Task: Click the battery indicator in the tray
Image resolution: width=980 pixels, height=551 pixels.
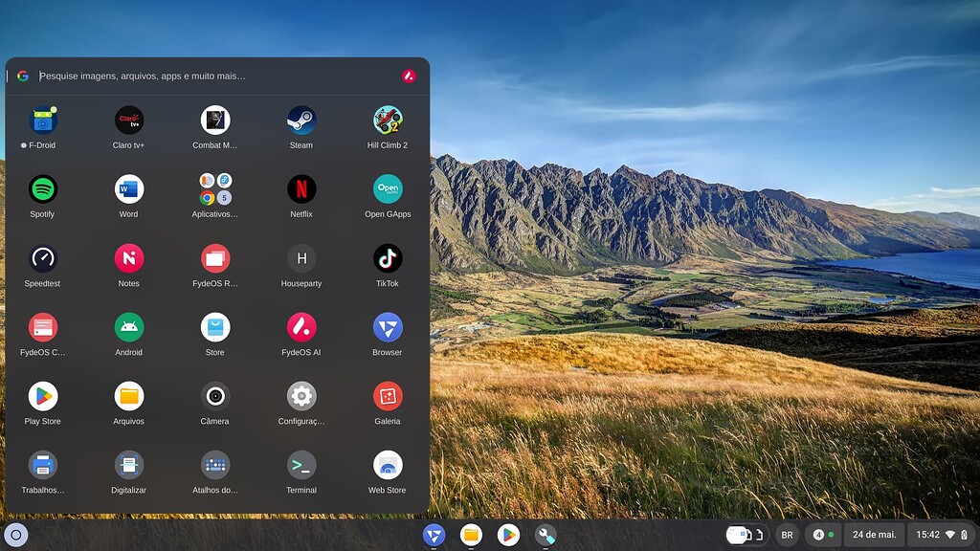Action: tap(962, 535)
